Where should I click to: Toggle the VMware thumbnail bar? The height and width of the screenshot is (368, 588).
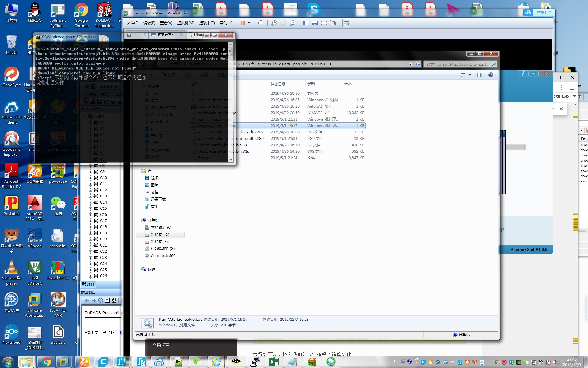pyautogui.click(x=315, y=23)
